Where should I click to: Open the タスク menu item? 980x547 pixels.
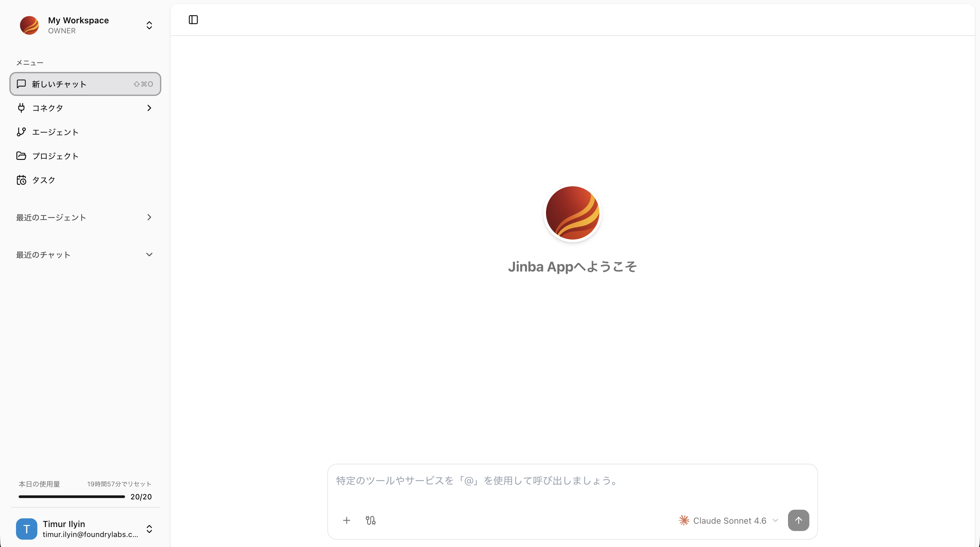[x=85, y=180]
